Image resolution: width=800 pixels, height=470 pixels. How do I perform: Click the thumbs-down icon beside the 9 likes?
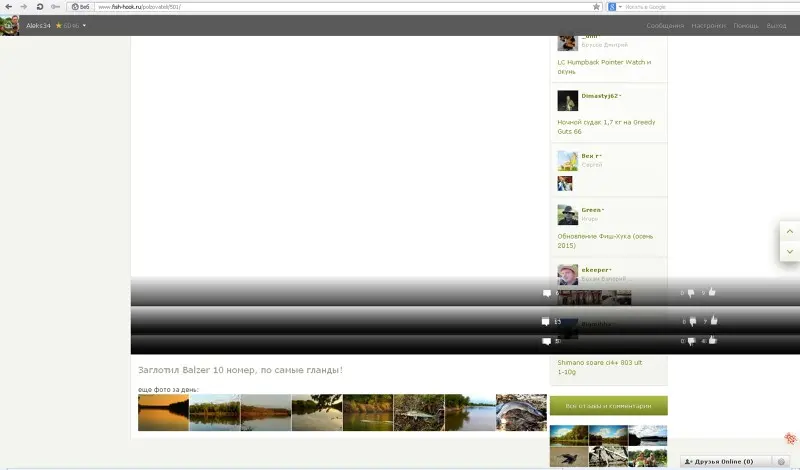point(691,293)
